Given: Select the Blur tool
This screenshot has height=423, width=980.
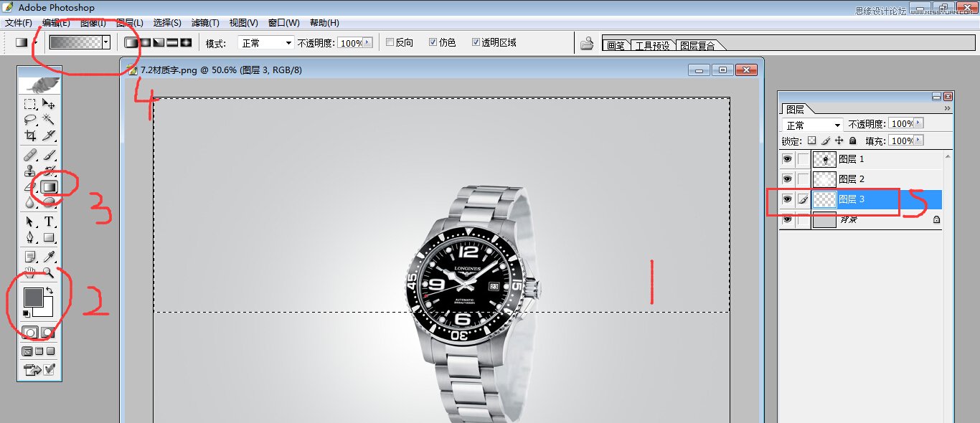Looking at the screenshot, I should pos(30,202).
